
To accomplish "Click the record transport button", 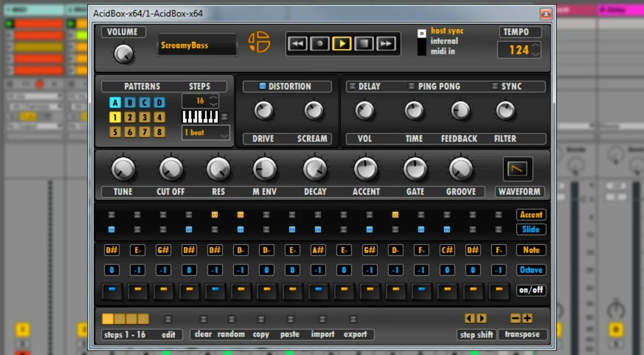I will (x=319, y=43).
